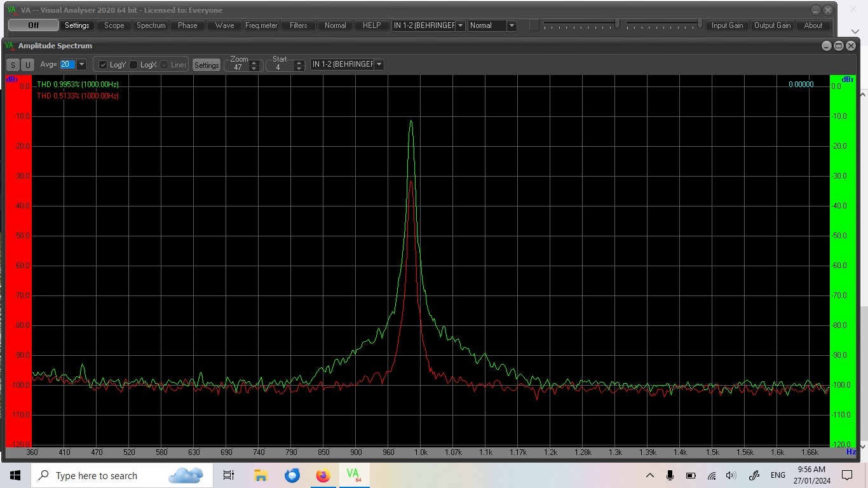This screenshot has width=868, height=488.
Task: Open the Spectrum window
Action: click(151, 25)
